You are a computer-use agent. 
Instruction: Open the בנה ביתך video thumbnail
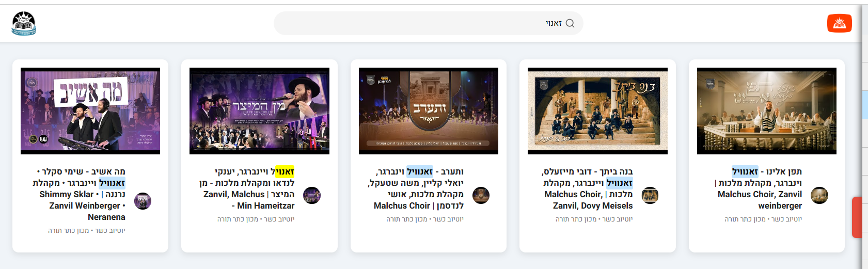pyautogui.click(x=597, y=111)
